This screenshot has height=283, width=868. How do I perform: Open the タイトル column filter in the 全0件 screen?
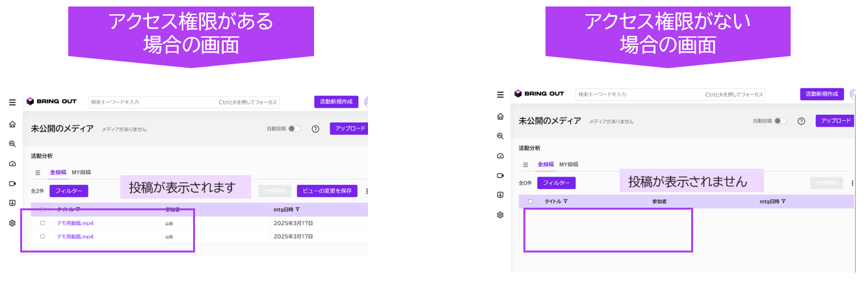[x=566, y=202]
